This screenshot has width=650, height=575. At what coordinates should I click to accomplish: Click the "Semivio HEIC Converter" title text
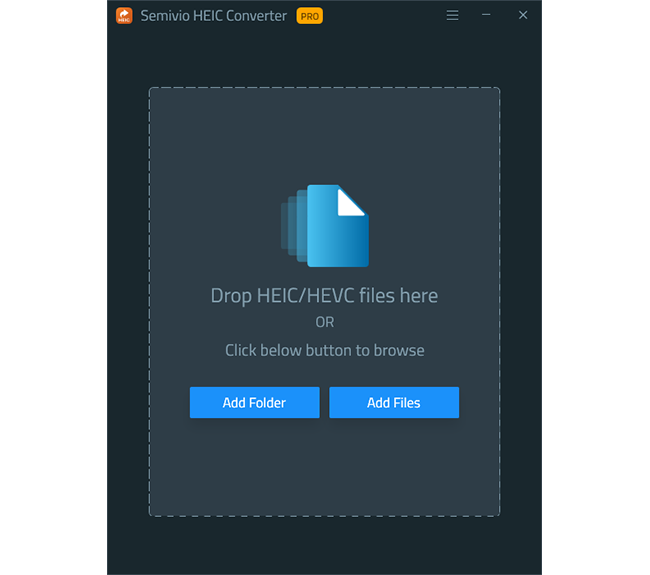(213, 16)
